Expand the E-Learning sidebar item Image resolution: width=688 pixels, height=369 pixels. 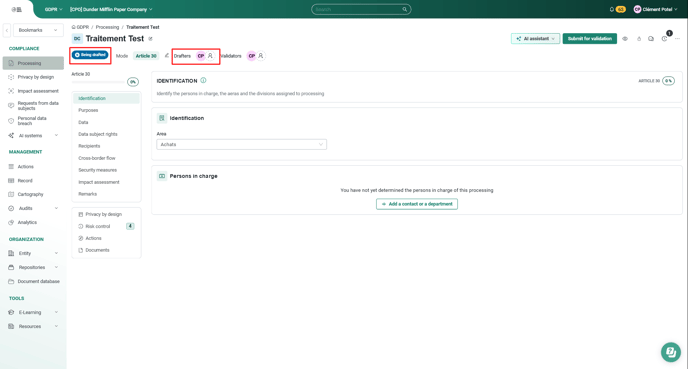[x=56, y=312]
